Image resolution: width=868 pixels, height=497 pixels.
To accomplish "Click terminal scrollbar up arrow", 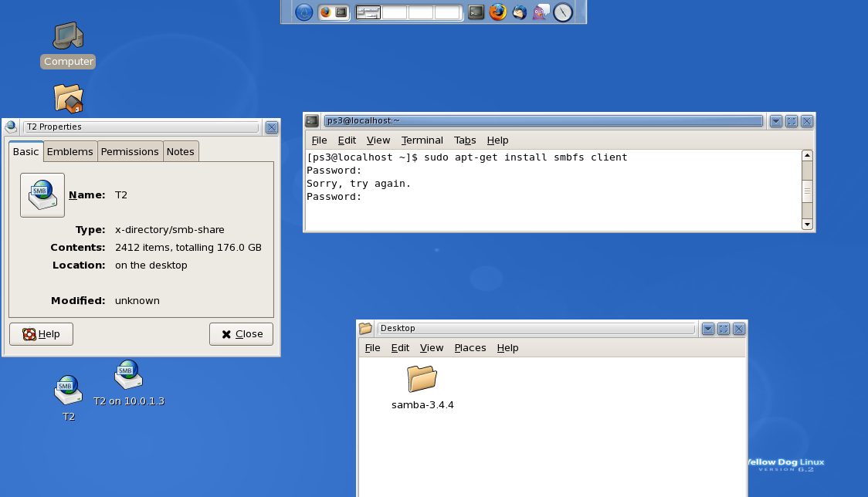I will coord(807,156).
